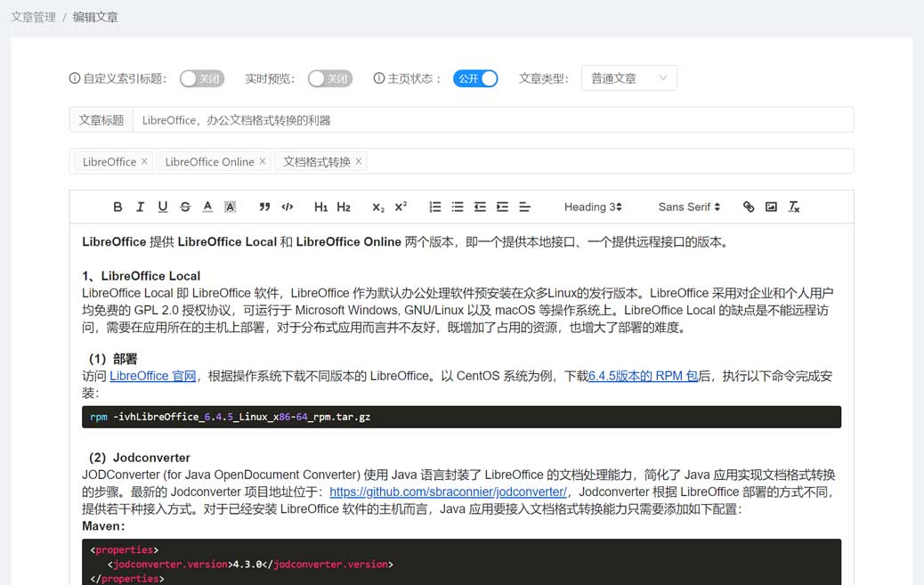
Task: Show info for 主页状态
Action: pyautogui.click(x=379, y=77)
